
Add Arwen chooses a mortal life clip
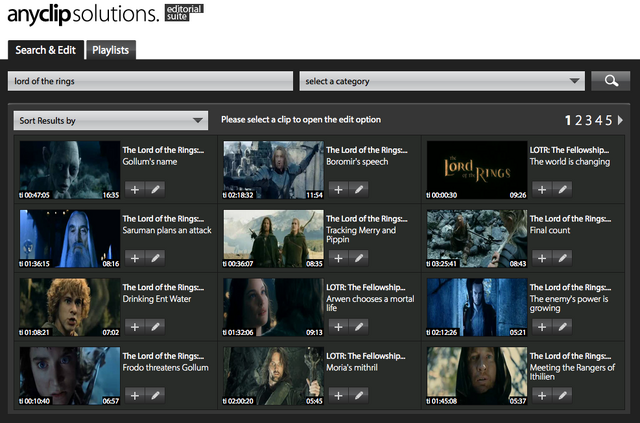(338, 327)
